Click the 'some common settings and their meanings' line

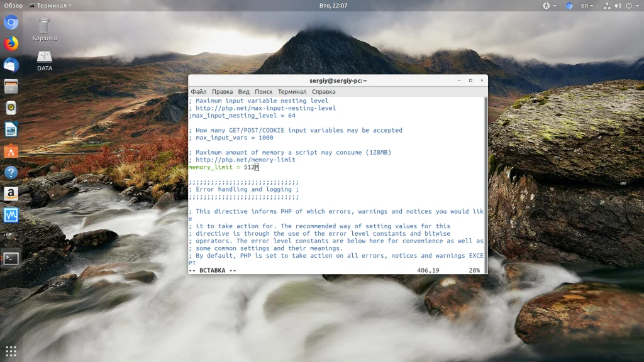(x=266, y=248)
